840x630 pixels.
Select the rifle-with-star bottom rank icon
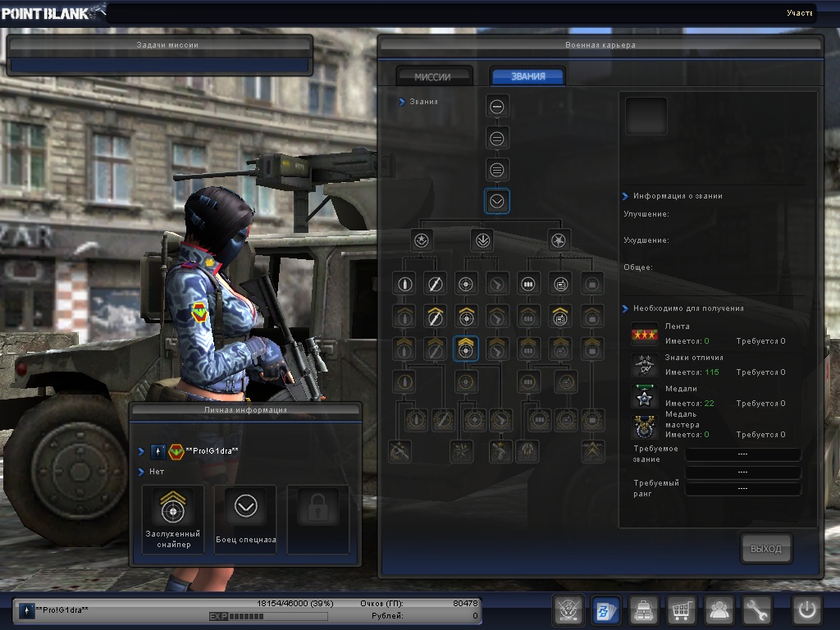399,452
